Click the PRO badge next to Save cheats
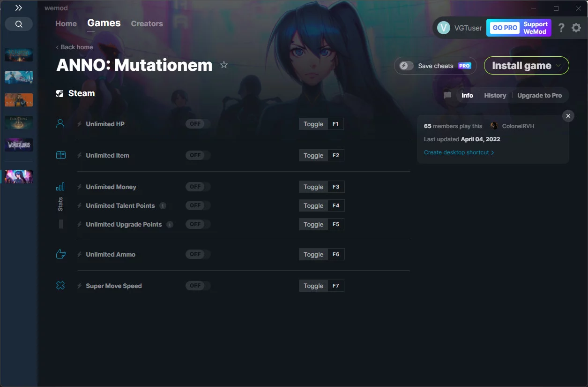This screenshot has height=387, width=588. 465,66
